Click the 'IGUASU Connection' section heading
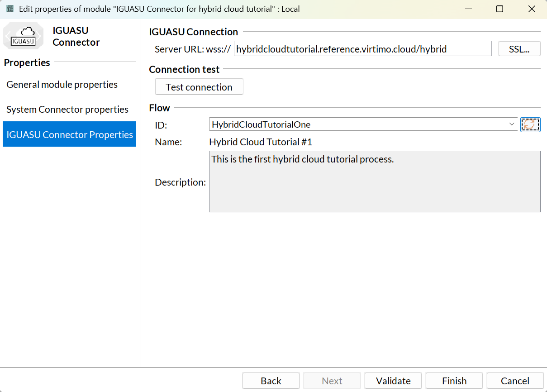Viewport: 547px width, 392px height. tap(194, 32)
